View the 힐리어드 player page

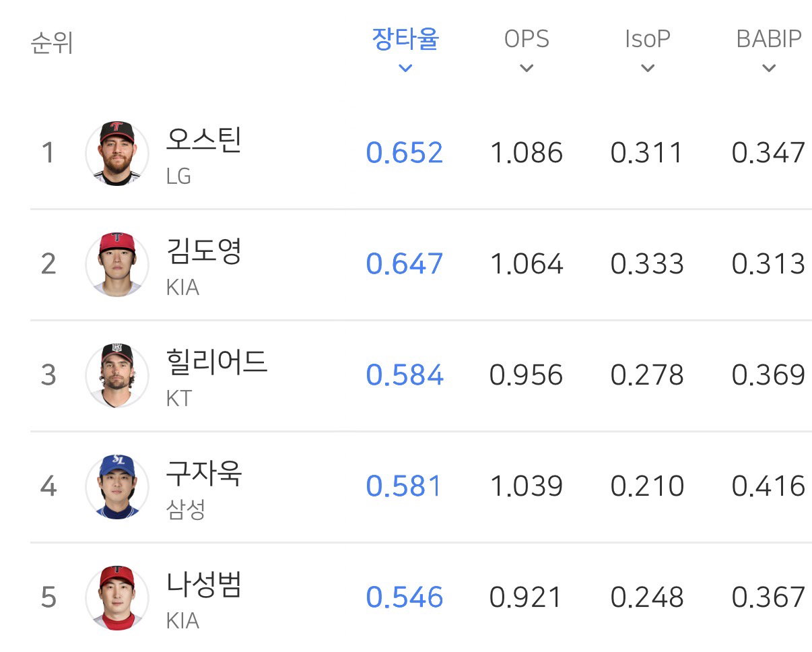(x=217, y=362)
